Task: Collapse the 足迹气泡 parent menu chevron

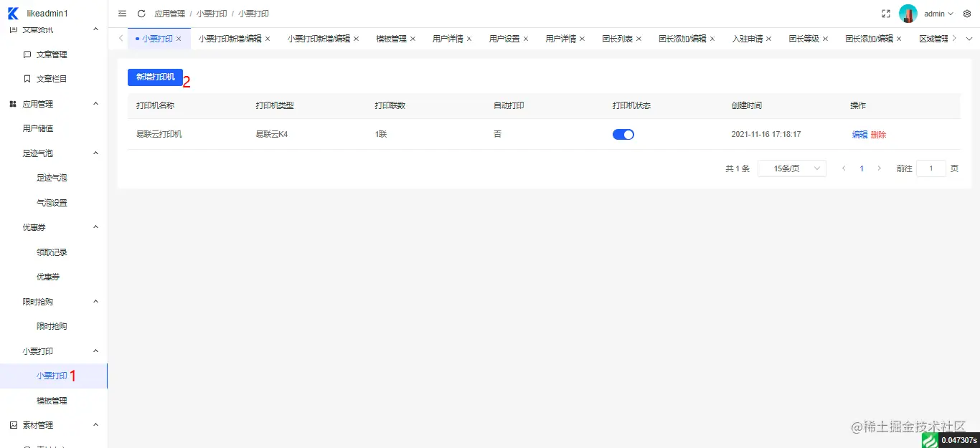Action: pyautogui.click(x=96, y=153)
